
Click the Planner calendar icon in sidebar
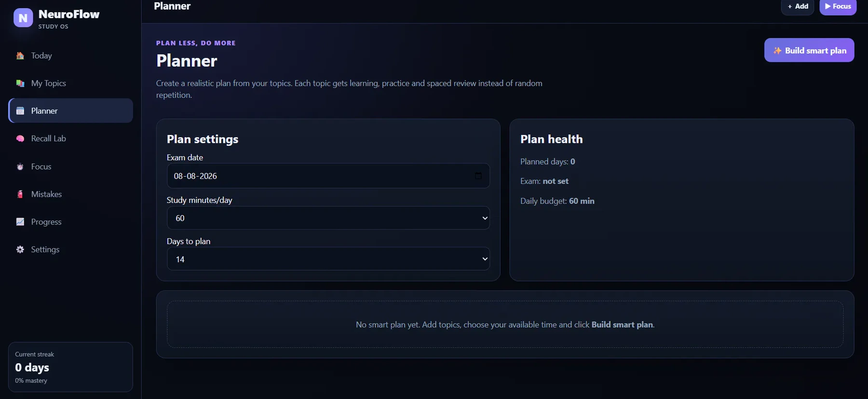20,111
